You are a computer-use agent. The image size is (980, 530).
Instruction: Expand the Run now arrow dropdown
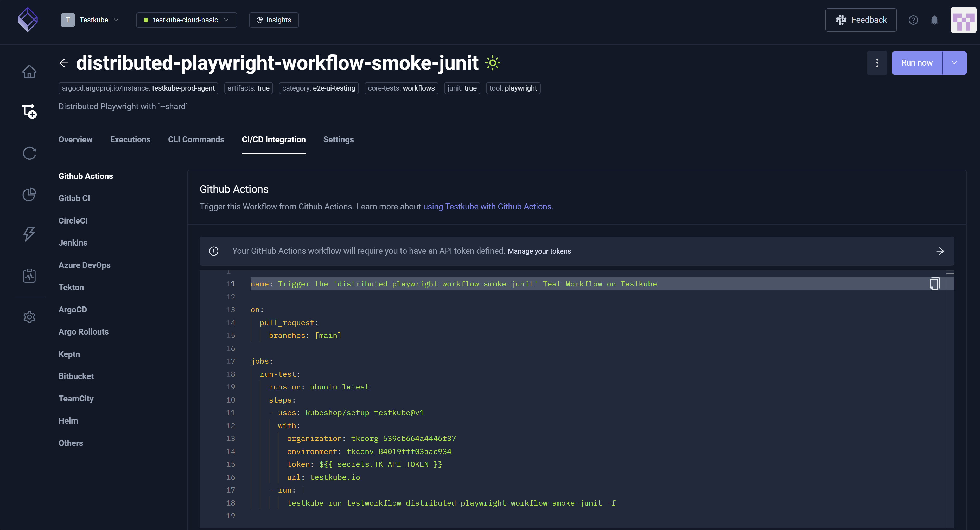click(x=954, y=63)
